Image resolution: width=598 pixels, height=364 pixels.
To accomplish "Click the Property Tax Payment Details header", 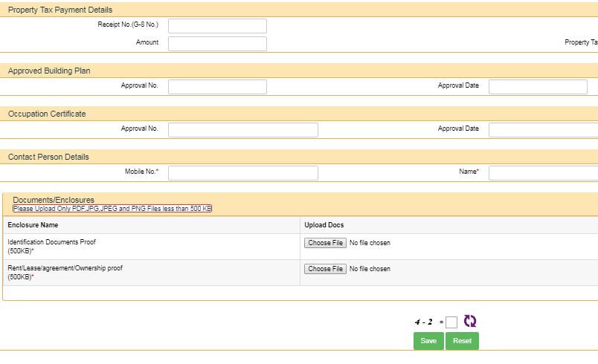I will click(x=60, y=10).
